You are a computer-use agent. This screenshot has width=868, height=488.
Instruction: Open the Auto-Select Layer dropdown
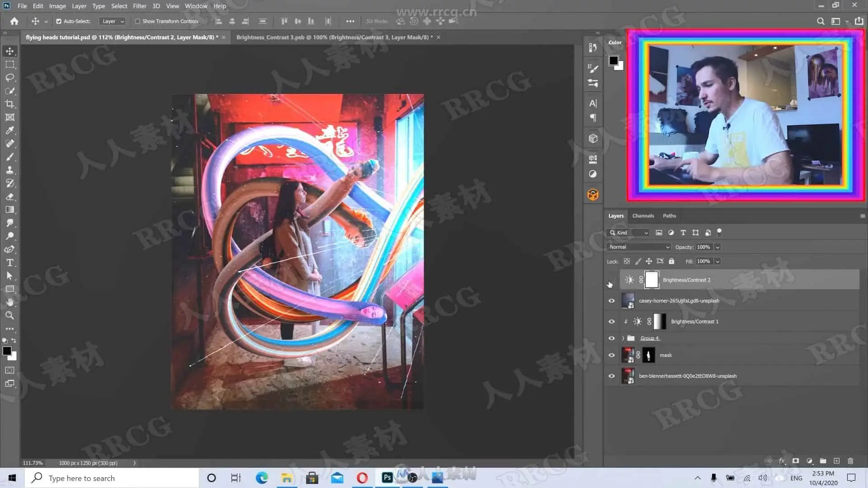click(x=113, y=21)
